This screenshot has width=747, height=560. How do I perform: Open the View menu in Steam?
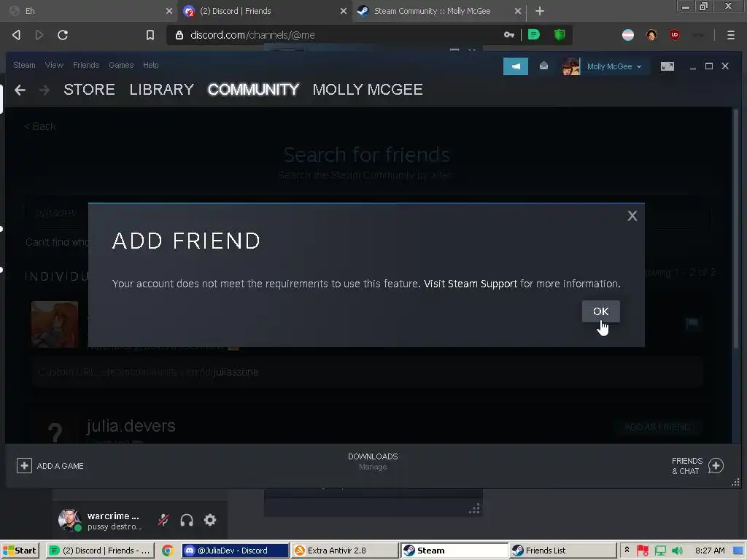coord(54,65)
